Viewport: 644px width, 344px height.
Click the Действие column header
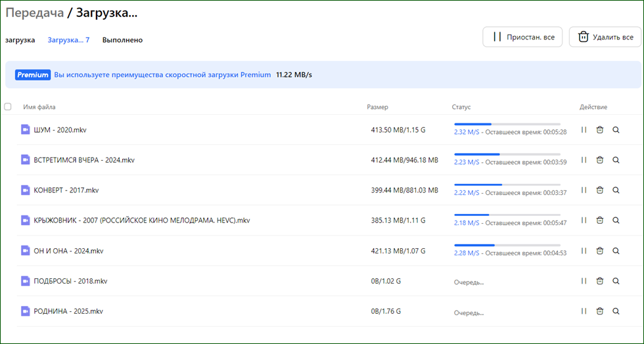[x=593, y=107]
